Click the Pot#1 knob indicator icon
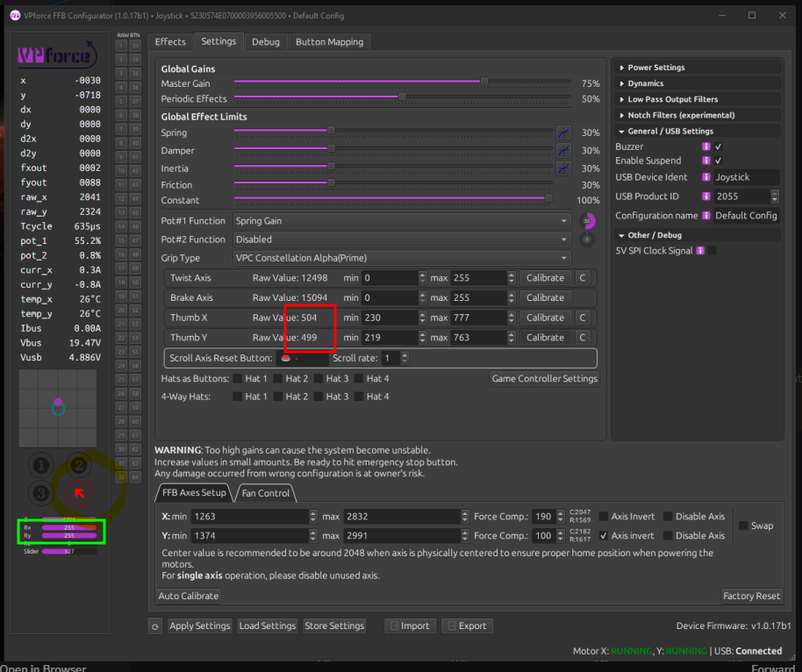 (587, 221)
